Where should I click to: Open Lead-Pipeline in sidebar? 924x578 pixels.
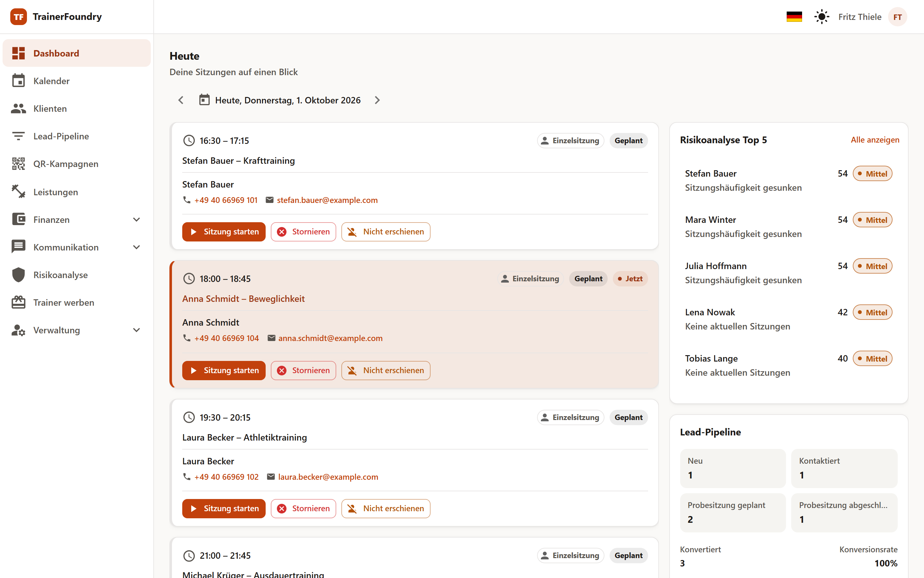click(76, 136)
